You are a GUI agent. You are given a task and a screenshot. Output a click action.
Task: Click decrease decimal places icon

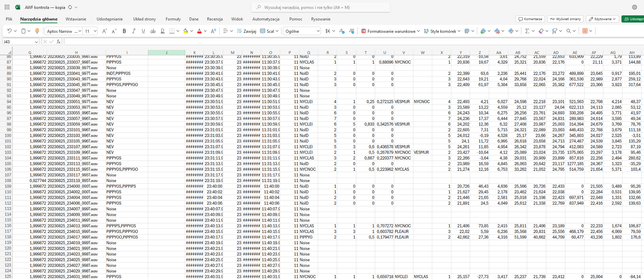click(x=352, y=31)
